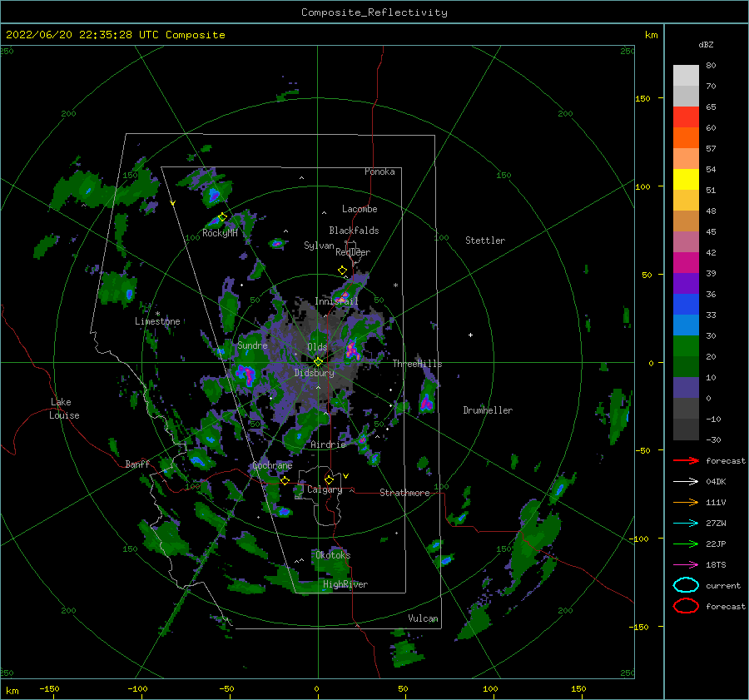This screenshot has height=700, width=749.
Task: Click the Sundre city label
Action: [x=252, y=345]
